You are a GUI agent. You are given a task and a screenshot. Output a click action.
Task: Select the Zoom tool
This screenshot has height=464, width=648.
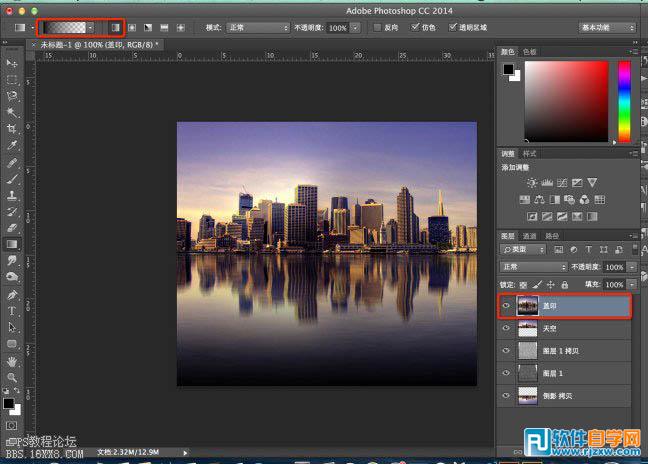pyautogui.click(x=12, y=378)
